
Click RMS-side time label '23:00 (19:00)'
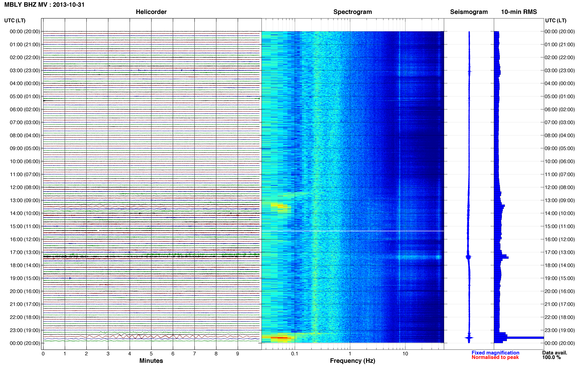click(560, 330)
